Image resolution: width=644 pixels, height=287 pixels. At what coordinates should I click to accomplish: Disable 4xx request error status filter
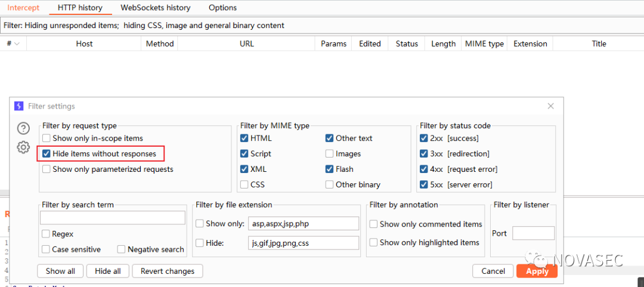tap(425, 169)
